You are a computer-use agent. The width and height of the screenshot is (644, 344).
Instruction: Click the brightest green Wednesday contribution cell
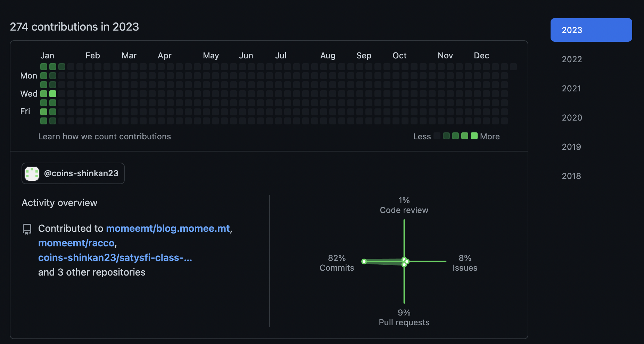53,94
